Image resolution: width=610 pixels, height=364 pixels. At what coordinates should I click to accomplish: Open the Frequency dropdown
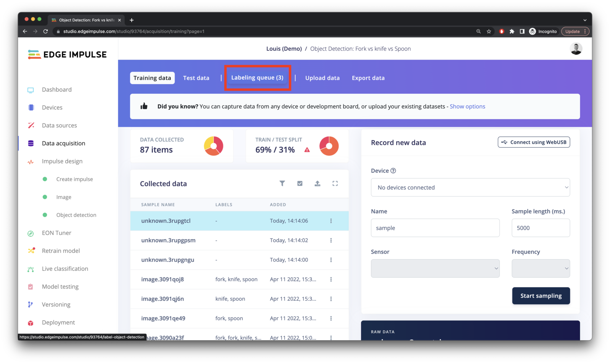click(541, 268)
